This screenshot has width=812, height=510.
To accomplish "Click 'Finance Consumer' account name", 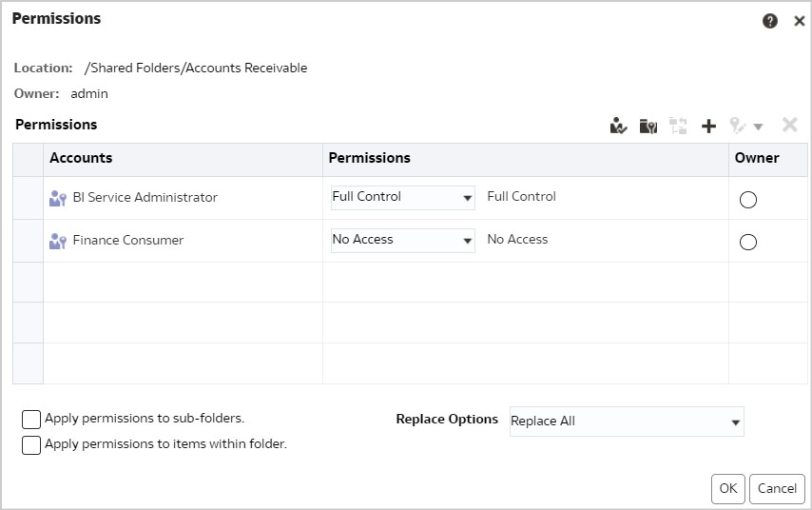I will tap(128, 241).
